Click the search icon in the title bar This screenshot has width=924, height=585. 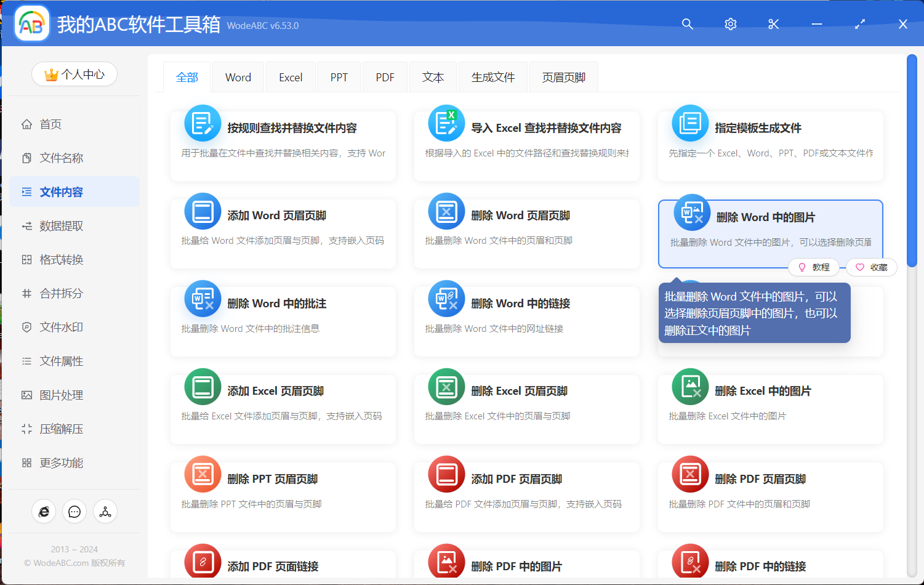click(x=687, y=24)
